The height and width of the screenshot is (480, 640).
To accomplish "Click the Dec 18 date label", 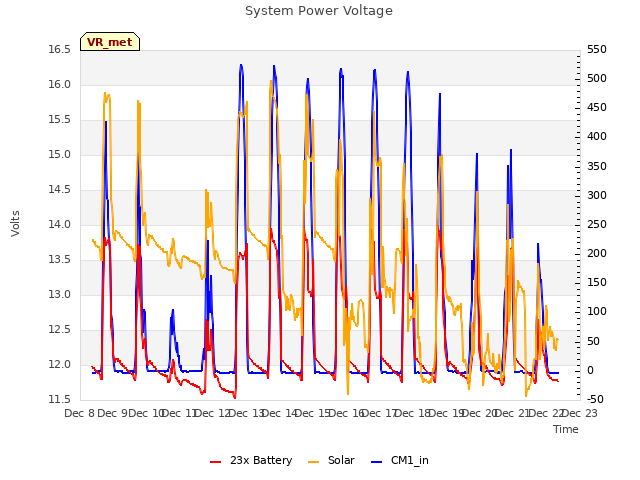I will [x=414, y=413].
